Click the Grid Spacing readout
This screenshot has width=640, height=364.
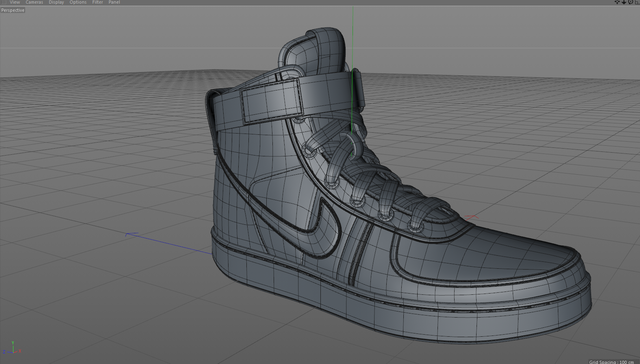(614, 362)
